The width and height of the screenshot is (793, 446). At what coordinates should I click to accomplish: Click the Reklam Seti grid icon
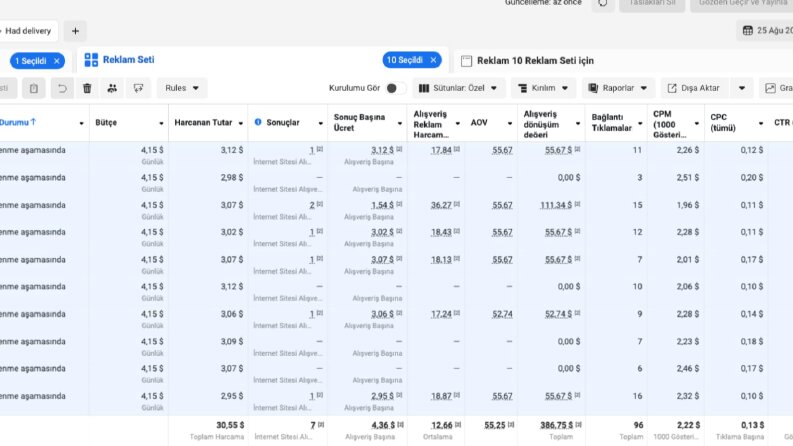(91, 60)
